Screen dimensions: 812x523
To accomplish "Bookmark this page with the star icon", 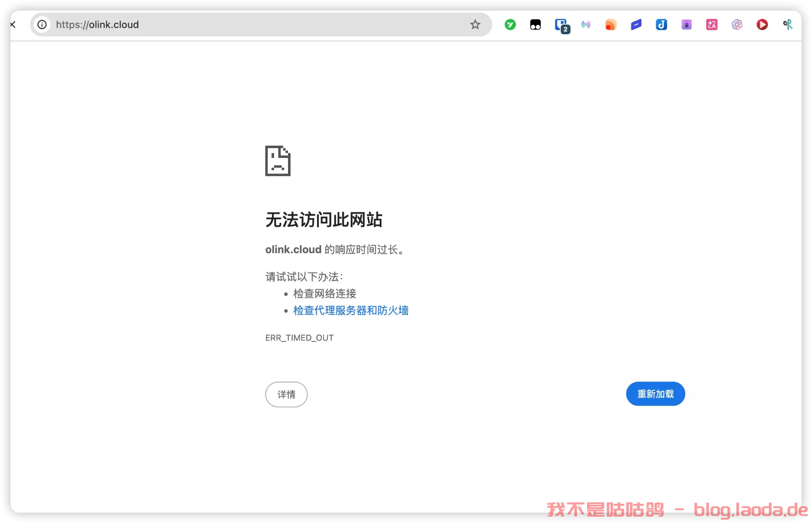I will tap(475, 25).
